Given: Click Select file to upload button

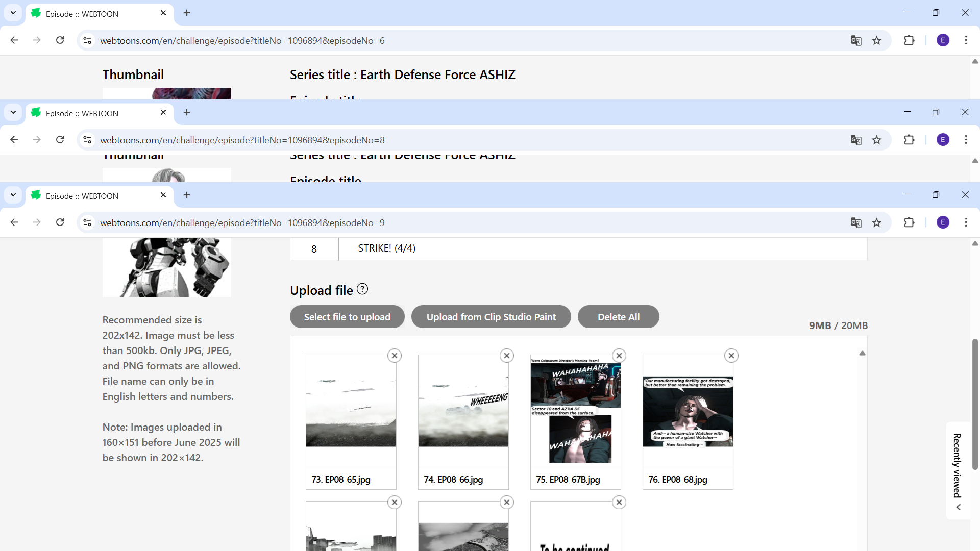Looking at the screenshot, I should [347, 317].
